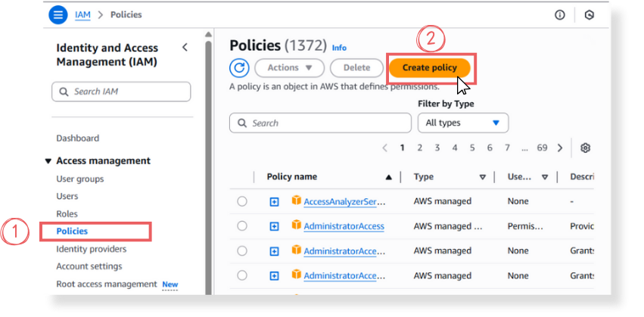Sort by Type column arrow
This screenshot has height=317, width=644.
[483, 177]
